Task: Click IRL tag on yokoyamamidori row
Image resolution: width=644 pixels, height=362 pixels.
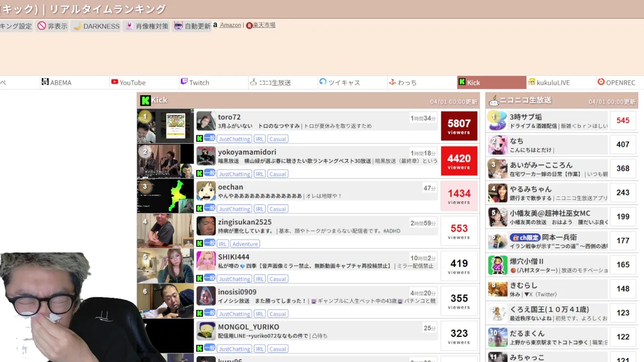Action: tap(260, 174)
